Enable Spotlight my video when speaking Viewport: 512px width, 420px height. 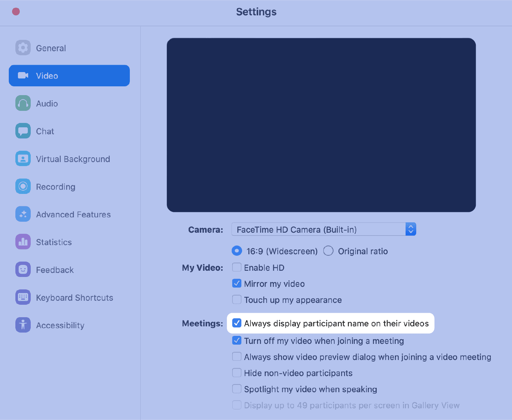coord(237,389)
